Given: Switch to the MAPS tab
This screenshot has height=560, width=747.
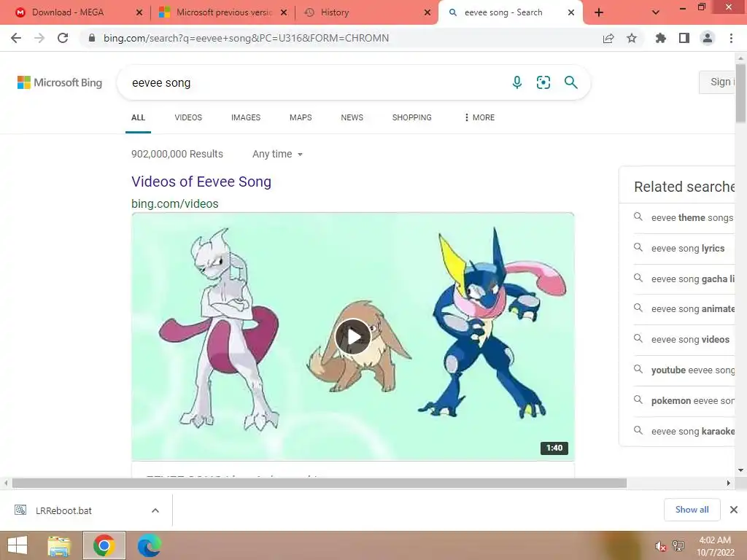Looking at the screenshot, I should click(301, 117).
